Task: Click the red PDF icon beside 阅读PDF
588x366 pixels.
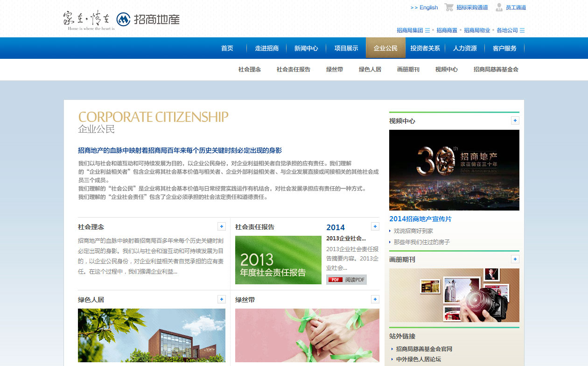Action: (x=335, y=280)
